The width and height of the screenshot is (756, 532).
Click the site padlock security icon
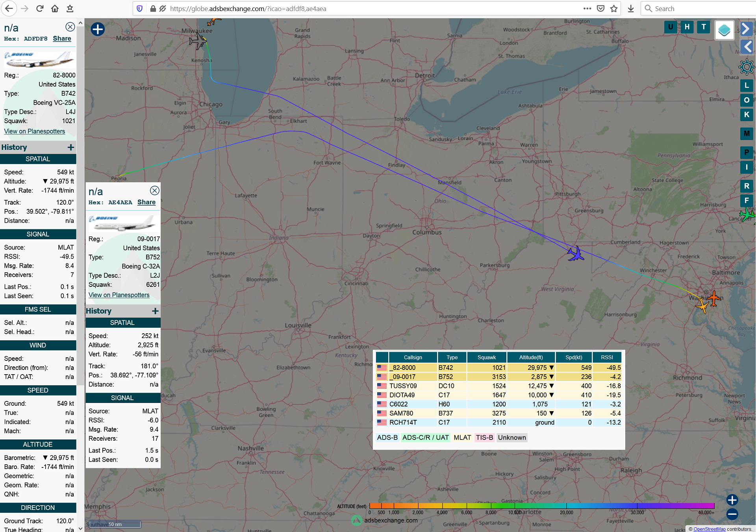(x=153, y=8)
